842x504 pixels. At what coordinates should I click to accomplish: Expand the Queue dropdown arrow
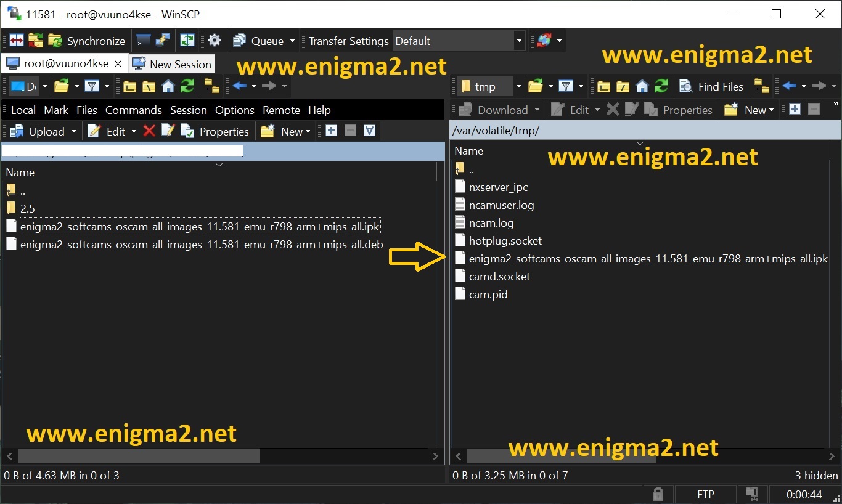click(x=292, y=41)
